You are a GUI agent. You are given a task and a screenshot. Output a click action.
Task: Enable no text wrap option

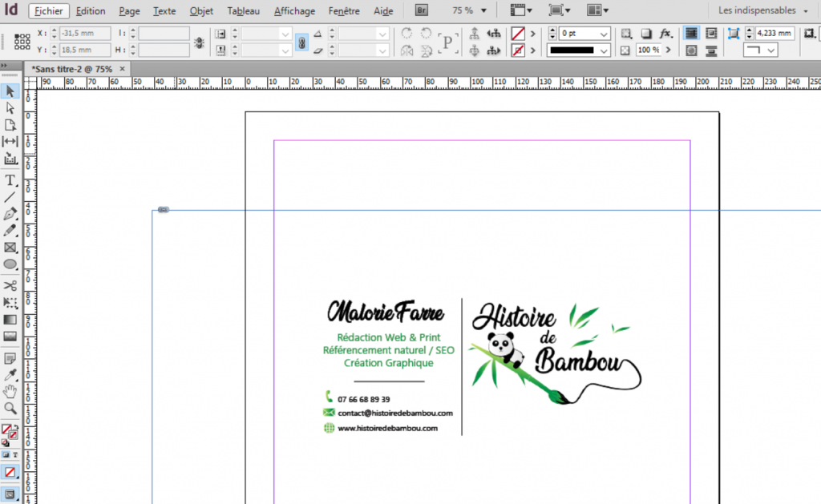coord(691,33)
